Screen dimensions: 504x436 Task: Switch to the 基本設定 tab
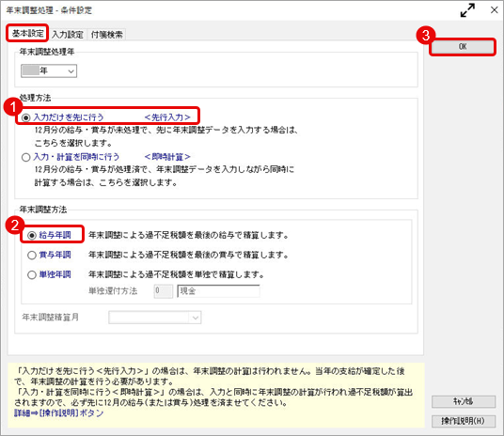(27, 33)
